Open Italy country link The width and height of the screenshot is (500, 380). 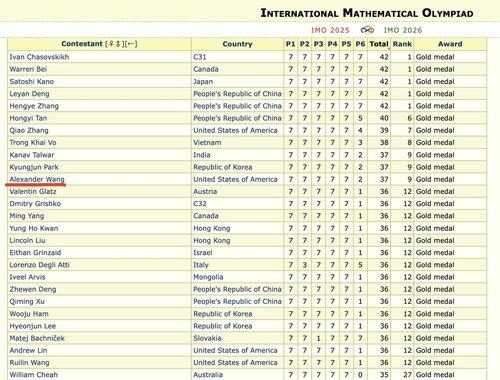(x=201, y=265)
